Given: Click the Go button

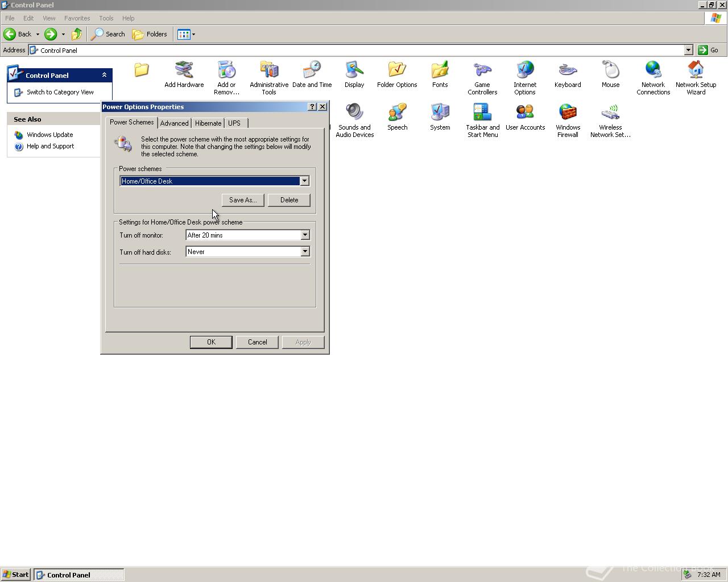Looking at the screenshot, I should pyautogui.click(x=709, y=50).
